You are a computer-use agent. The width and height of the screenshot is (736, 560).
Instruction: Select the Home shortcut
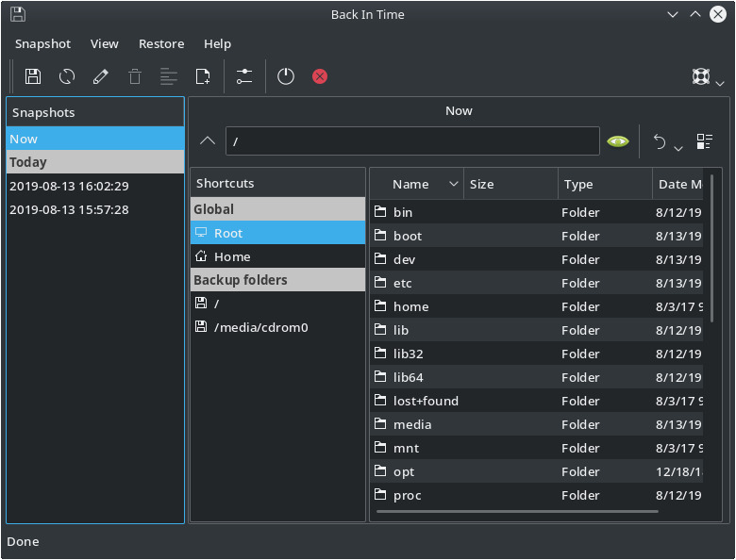pyautogui.click(x=277, y=256)
